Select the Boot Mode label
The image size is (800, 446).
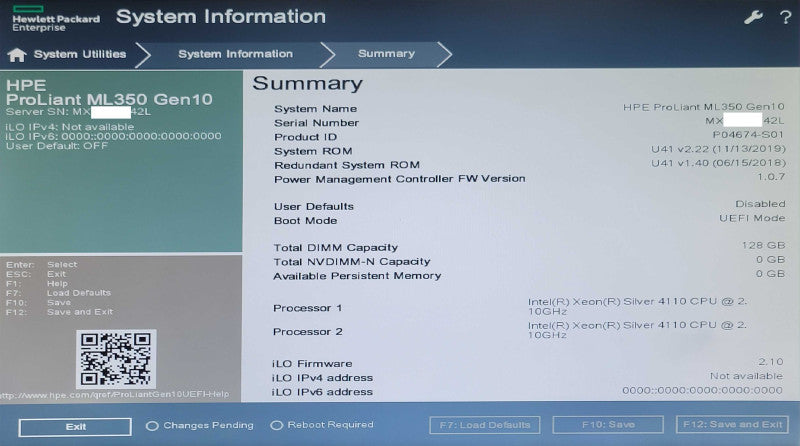[305, 221]
